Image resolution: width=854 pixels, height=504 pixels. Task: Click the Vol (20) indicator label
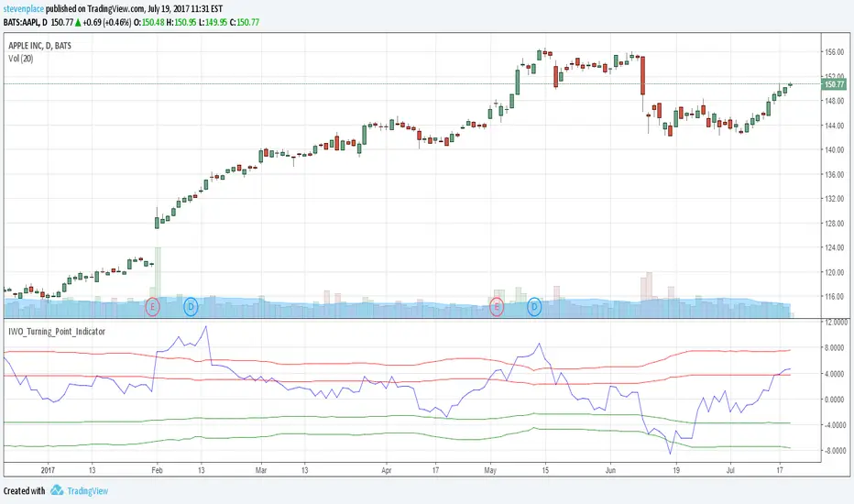21,59
